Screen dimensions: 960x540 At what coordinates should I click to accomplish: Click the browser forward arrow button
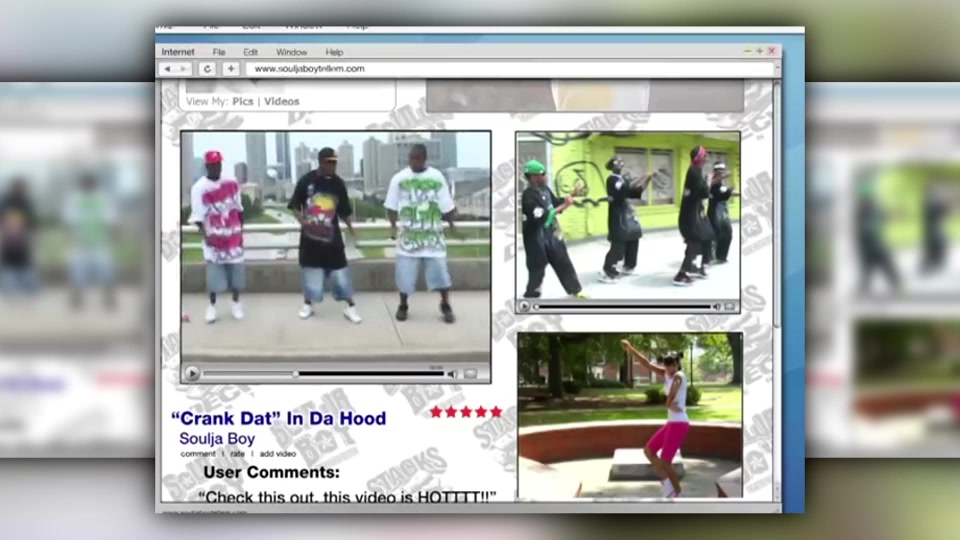click(184, 69)
